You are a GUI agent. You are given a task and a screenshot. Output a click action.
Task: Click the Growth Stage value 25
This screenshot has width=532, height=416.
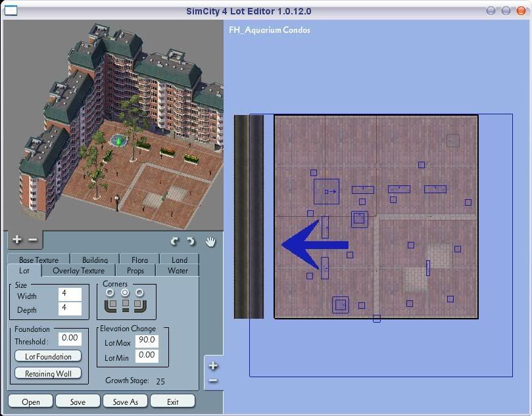point(160,381)
